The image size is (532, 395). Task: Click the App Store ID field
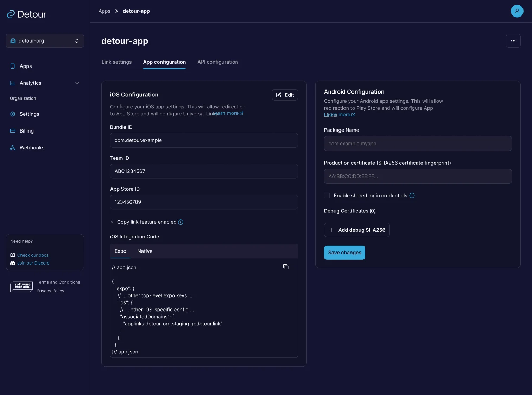(204, 202)
